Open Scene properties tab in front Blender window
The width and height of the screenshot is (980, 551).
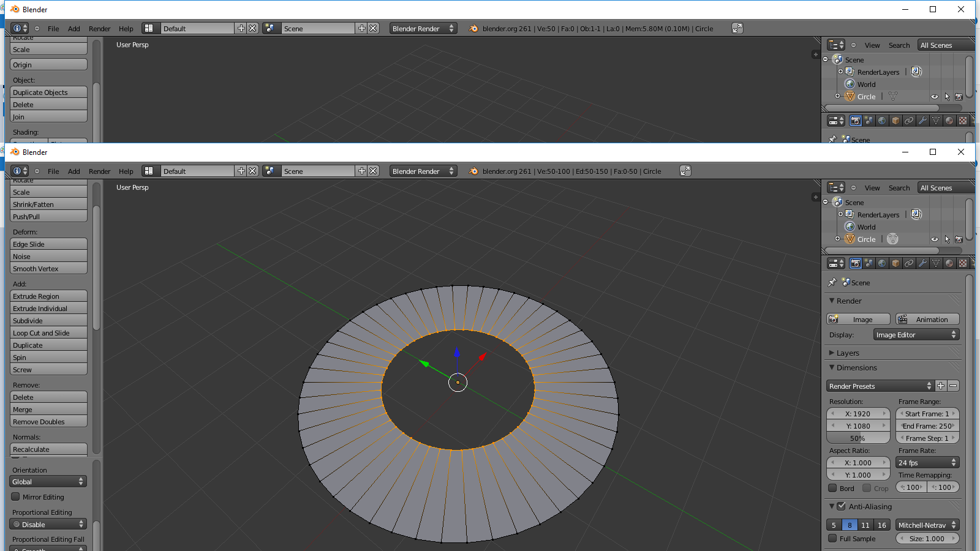(869, 263)
